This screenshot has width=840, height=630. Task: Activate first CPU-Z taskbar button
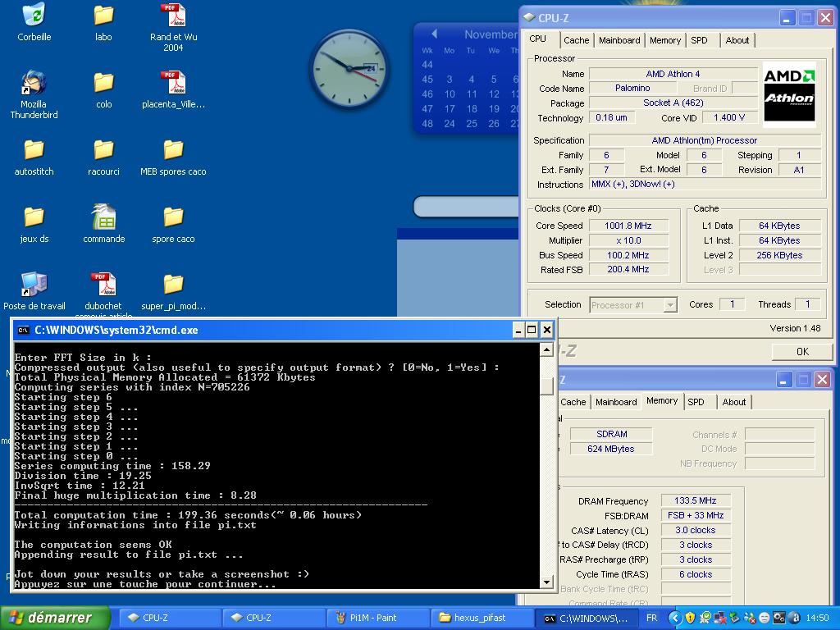click(x=168, y=618)
